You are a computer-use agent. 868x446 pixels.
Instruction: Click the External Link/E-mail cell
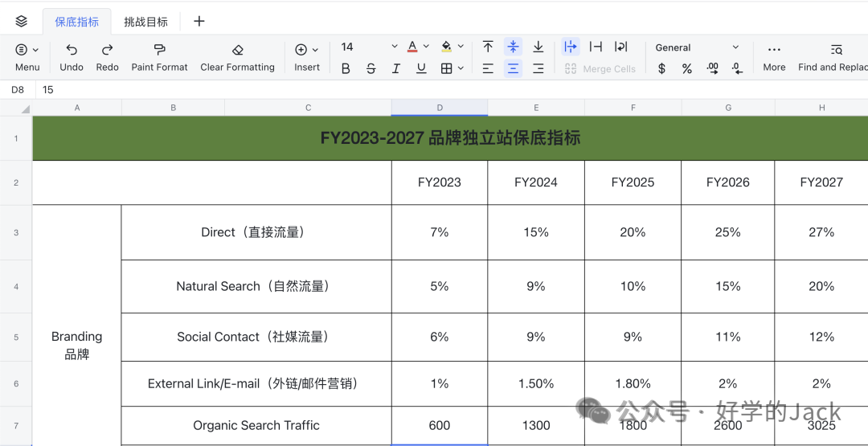256,383
